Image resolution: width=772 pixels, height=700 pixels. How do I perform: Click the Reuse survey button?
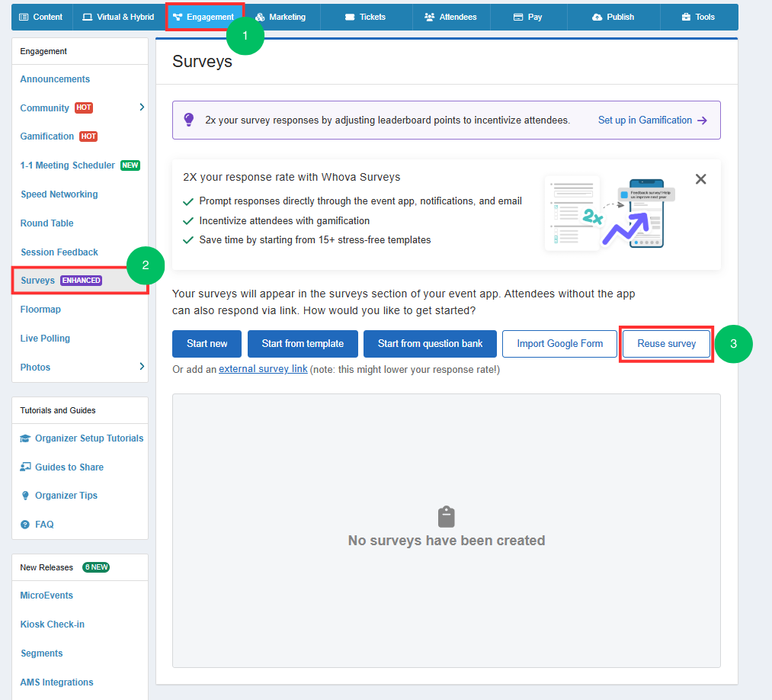(667, 344)
